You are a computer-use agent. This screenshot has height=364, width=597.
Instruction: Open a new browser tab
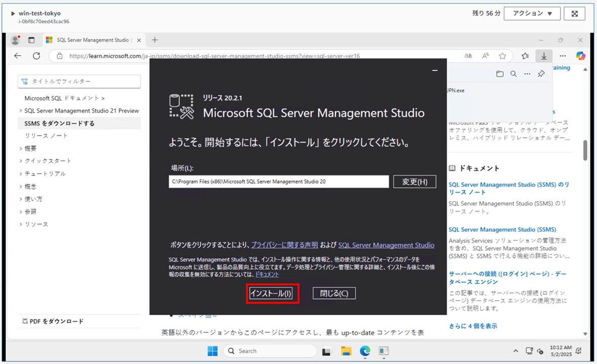pyautogui.click(x=155, y=40)
